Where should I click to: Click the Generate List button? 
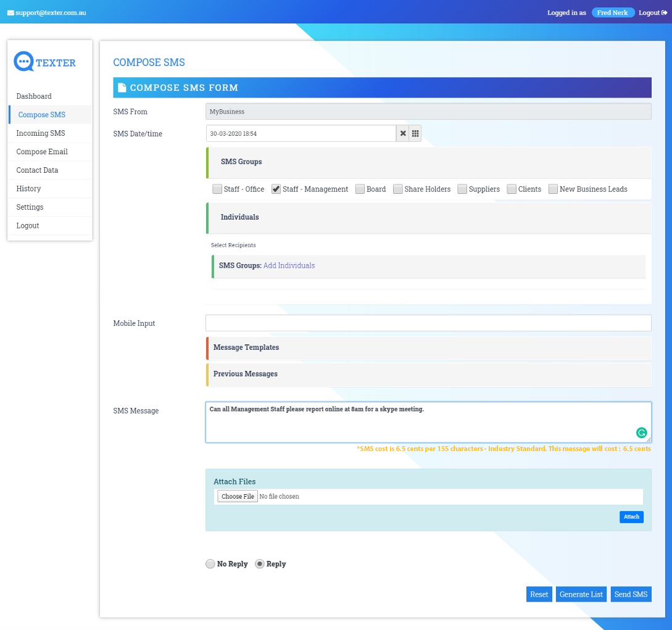click(581, 594)
